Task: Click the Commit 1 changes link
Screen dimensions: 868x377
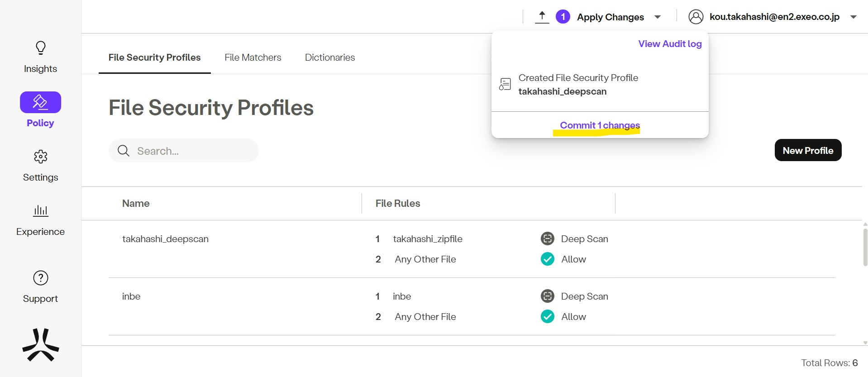Action: tap(600, 125)
